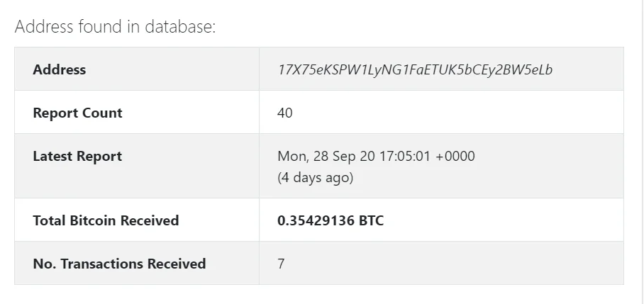Click the 'Report Count' row label
Screen dimensions: 644x304
tap(77, 113)
